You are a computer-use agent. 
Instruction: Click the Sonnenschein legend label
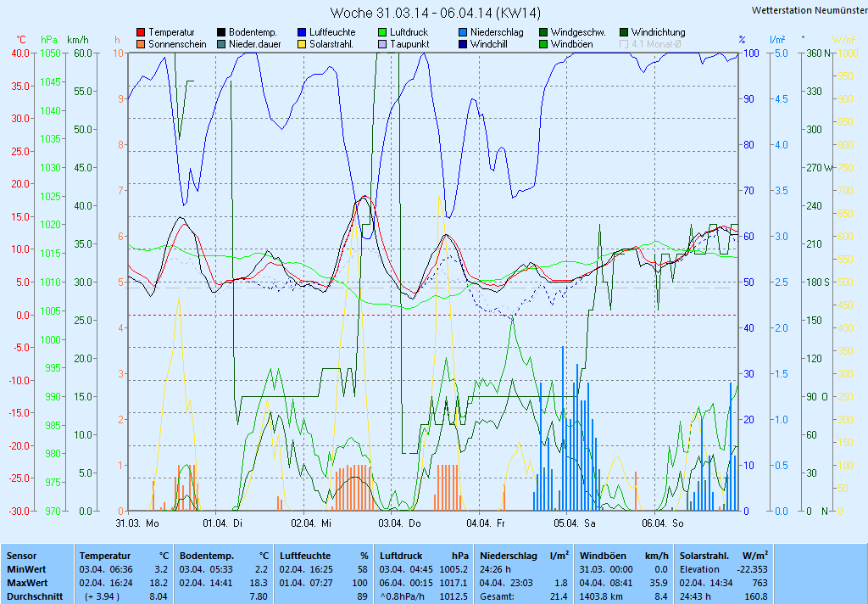click(x=177, y=44)
